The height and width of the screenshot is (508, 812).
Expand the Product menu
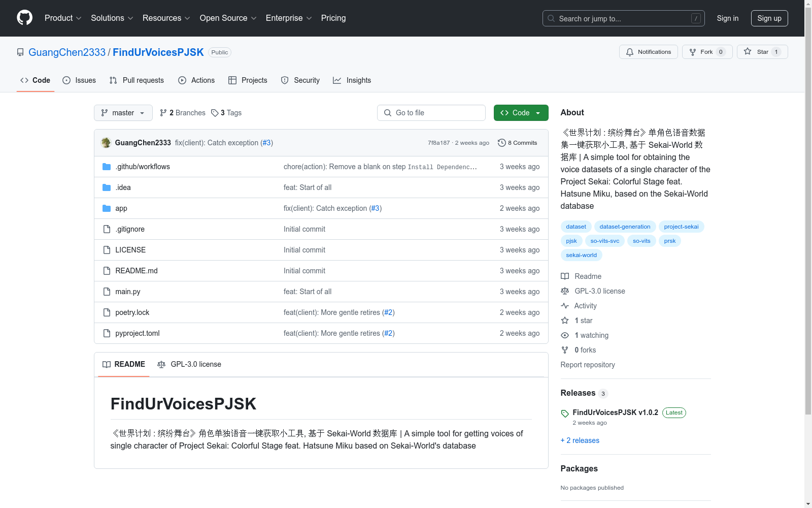pyautogui.click(x=63, y=18)
